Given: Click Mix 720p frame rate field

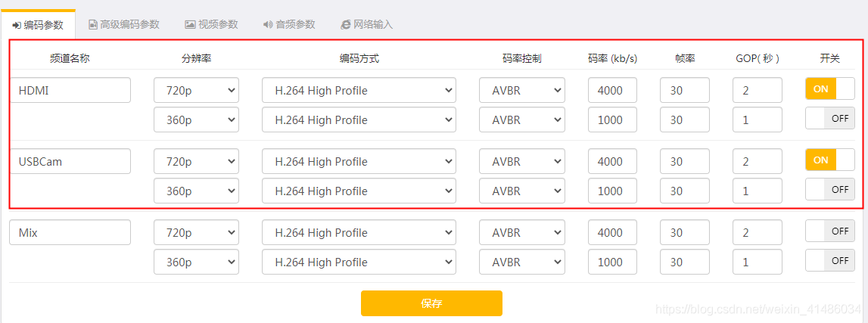Looking at the screenshot, I should [685, 233].
